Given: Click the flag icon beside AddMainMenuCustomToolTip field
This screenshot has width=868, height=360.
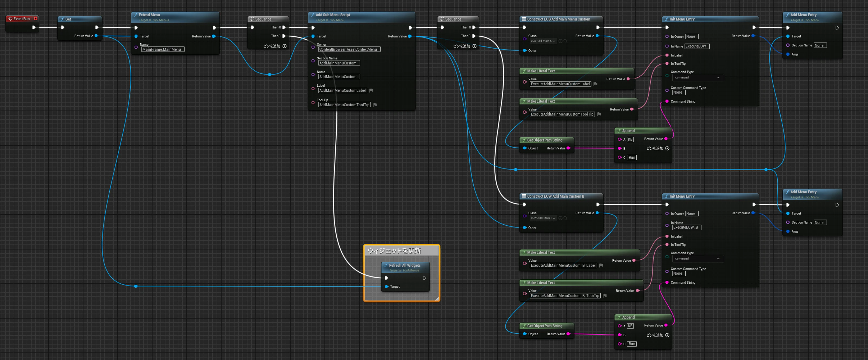Looking at the screenshot, I should click(375, 105).
